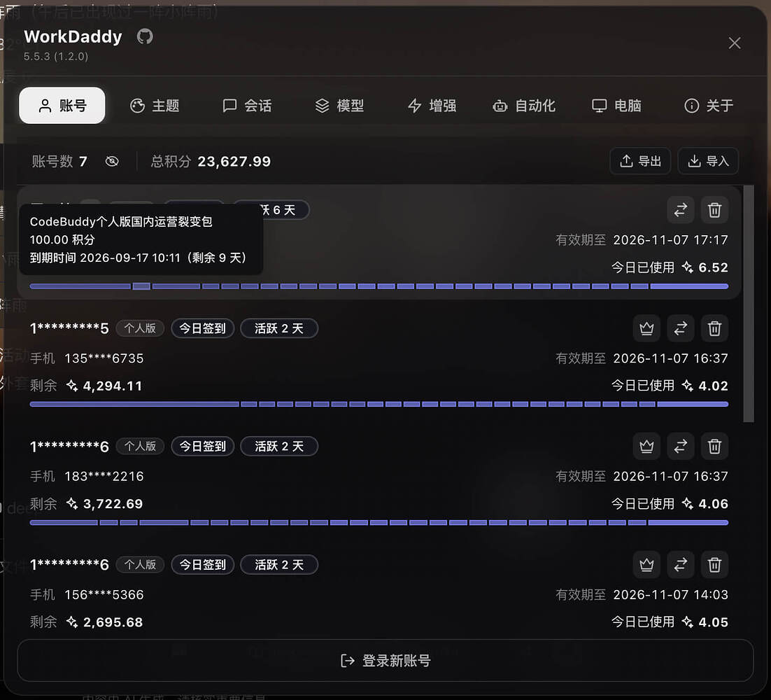Open the 会话 tab
Viewport: 771px width, 700px height.
click(247, 106)
